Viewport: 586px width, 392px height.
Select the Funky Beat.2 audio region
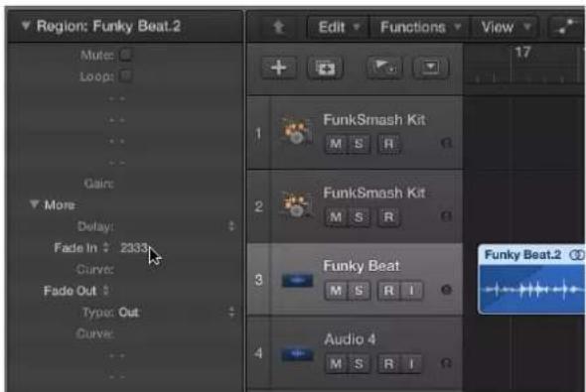531,280
